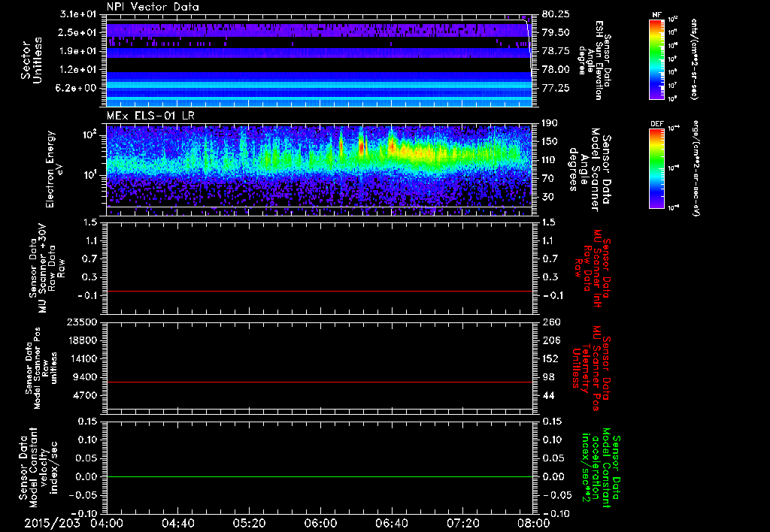Click the 05:20 time axis label

pyautogui.click(x=249, y=523)
